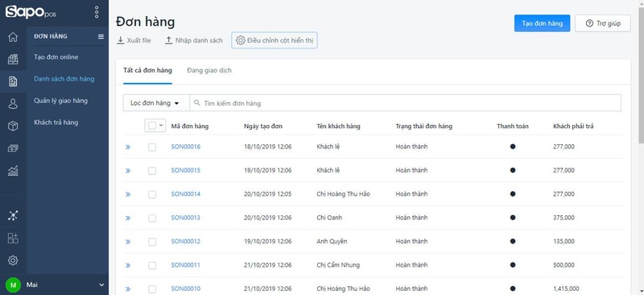Open order link SON00011
The image size is (644, 295).
pyautogui.click(x=186, y=264)
